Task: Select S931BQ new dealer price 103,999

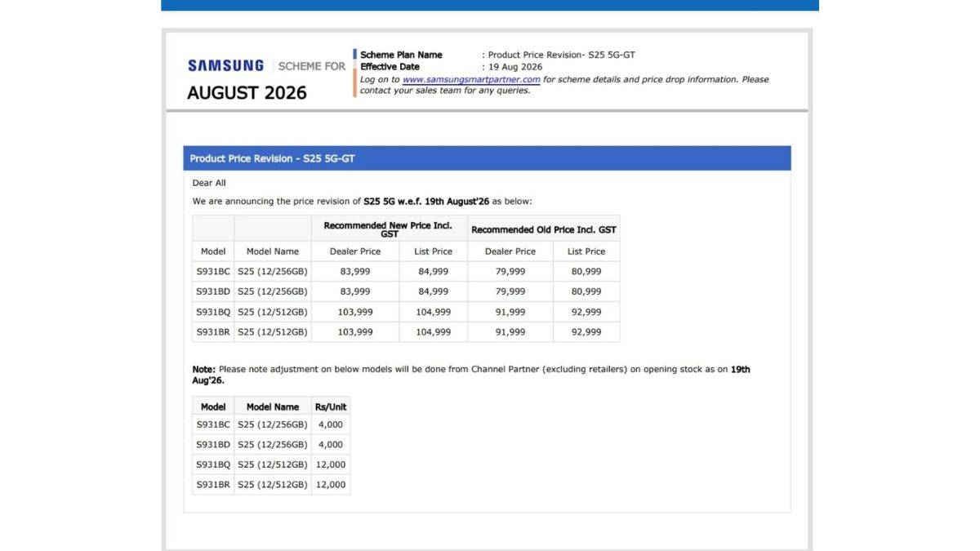Action: [x=355, y=312]
